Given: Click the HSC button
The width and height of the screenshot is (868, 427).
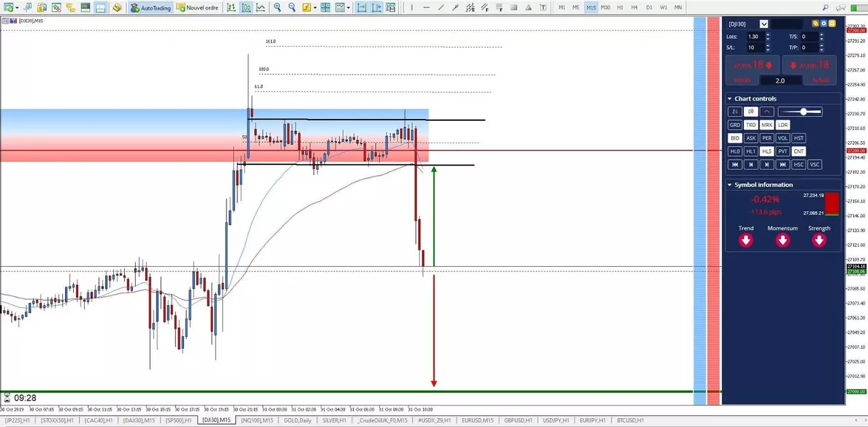Looking at the screenshot, I should click(799, 164).
